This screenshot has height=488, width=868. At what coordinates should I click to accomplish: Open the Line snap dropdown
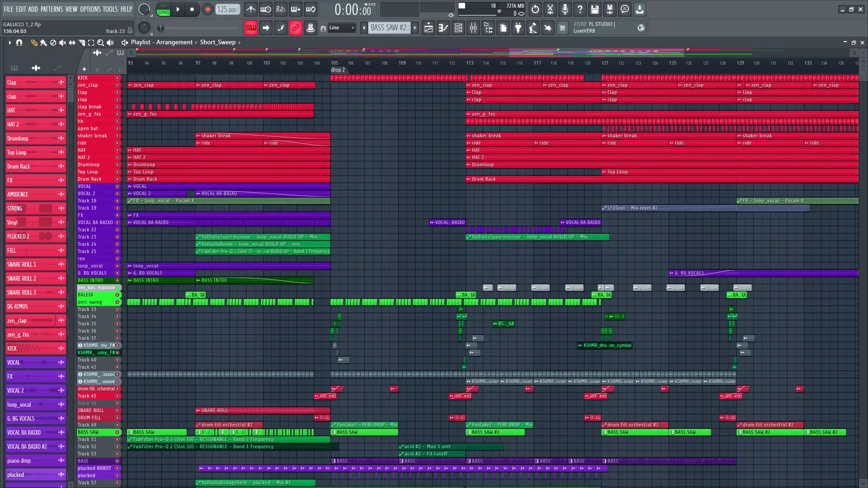click(x=342, y=28)
